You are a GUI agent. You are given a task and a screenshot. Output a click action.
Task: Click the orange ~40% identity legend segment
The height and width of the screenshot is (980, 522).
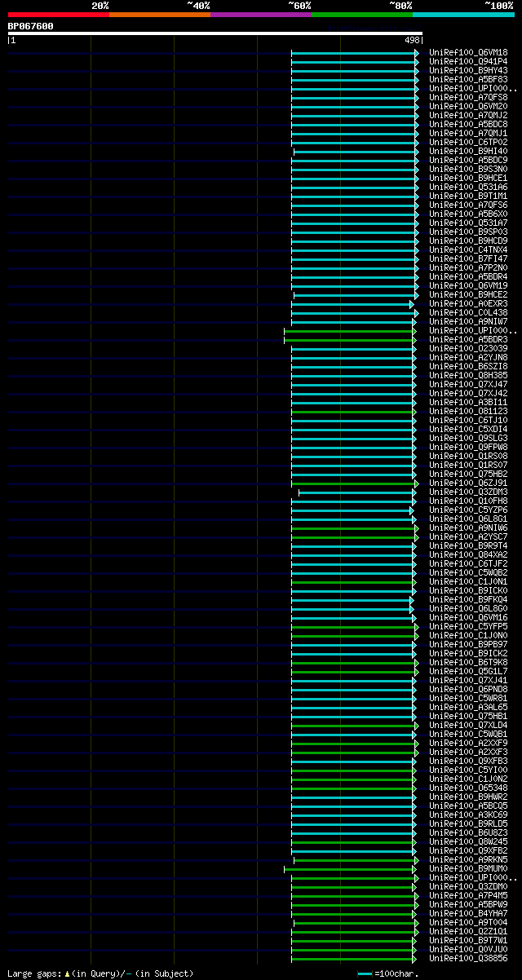(x=159, y=14)
